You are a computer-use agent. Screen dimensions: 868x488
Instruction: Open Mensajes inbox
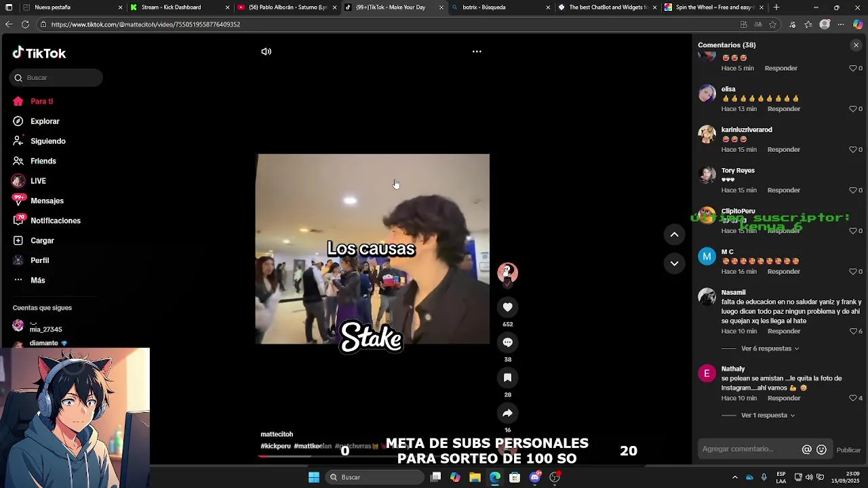click(x=47, y=201)
